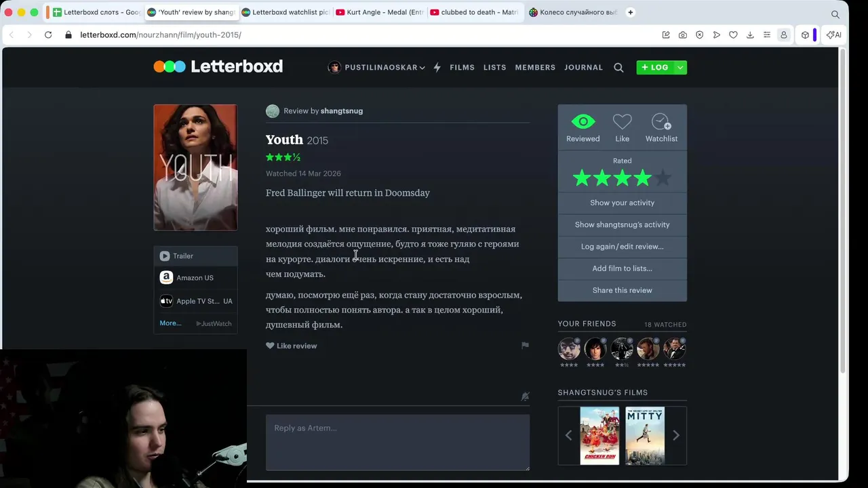Open the activity lightning bolt icon

437,67
